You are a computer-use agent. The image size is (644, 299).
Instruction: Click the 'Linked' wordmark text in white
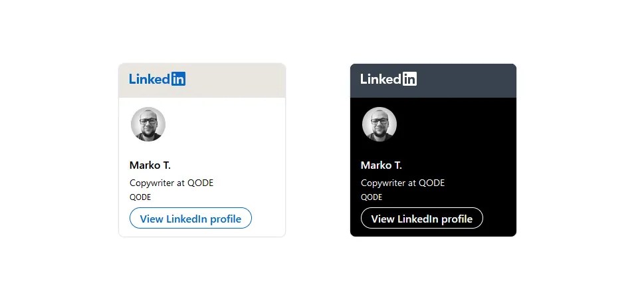click(381, 79)
